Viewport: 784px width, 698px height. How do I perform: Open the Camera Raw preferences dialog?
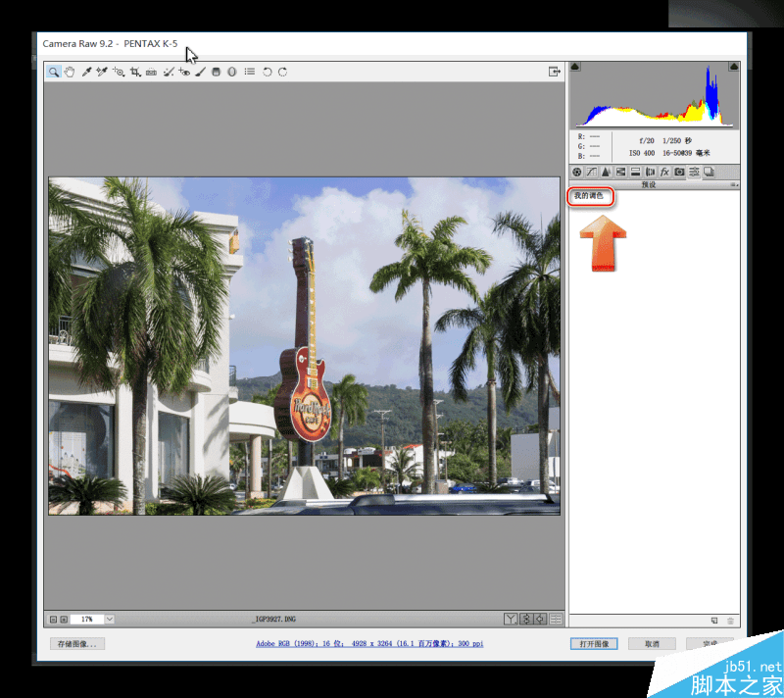pos(250,72)
